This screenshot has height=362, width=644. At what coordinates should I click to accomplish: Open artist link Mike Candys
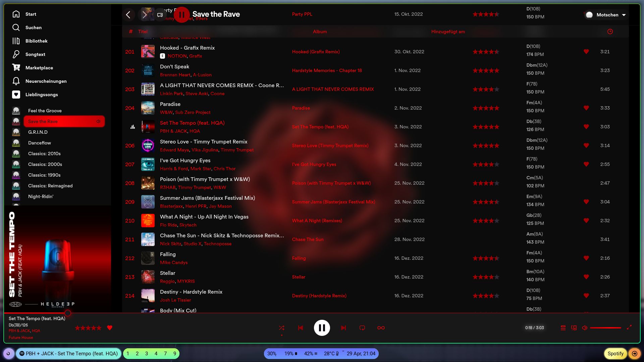tap(174, 262)
